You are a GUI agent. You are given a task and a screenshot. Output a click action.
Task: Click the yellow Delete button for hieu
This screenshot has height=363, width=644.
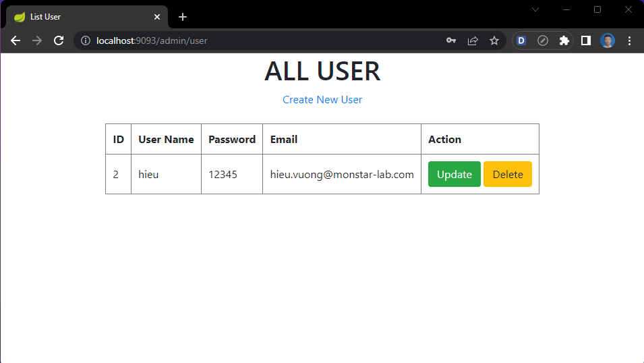pos(508,174)
